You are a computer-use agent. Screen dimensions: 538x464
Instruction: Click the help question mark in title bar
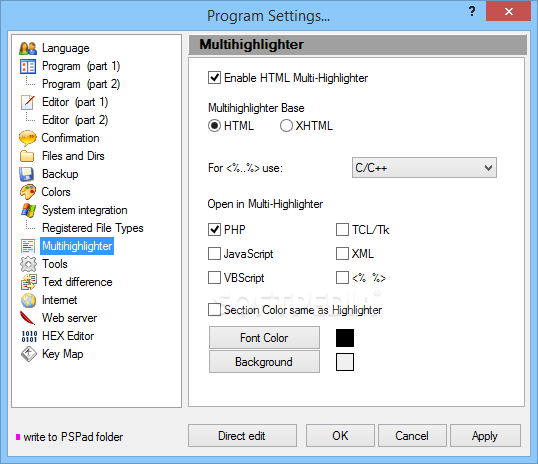[x=472, y=11]
